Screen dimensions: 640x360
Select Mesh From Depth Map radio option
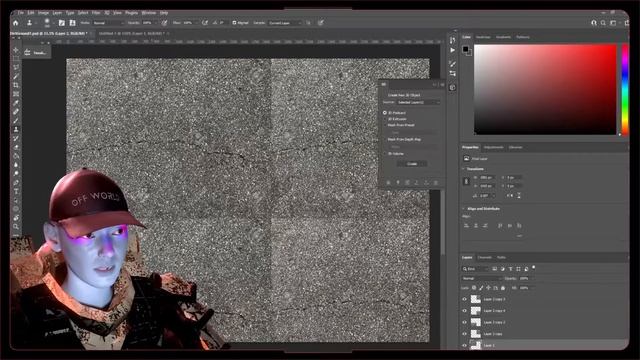[x=384, y=139]
